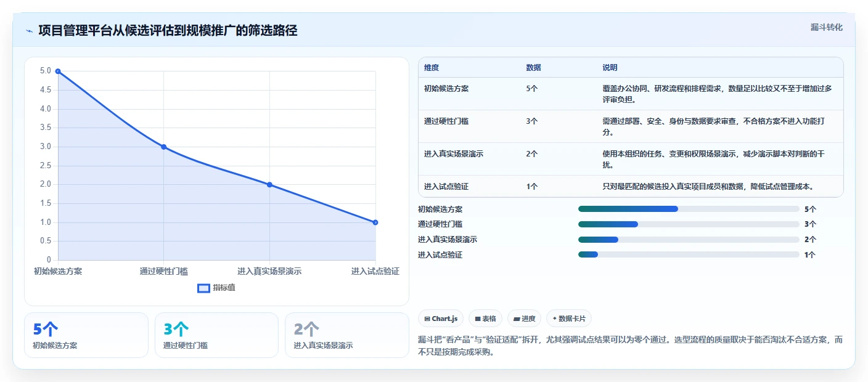Click the 数据卡片 chip

pos(569,319)
